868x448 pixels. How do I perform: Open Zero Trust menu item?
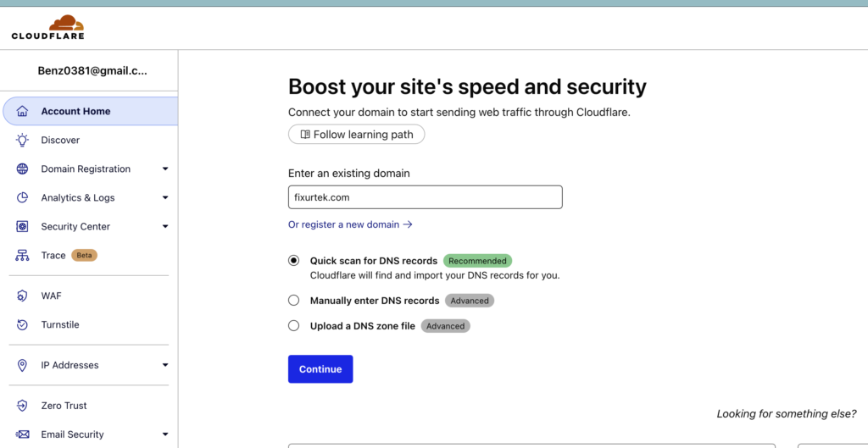pos(64,406)
